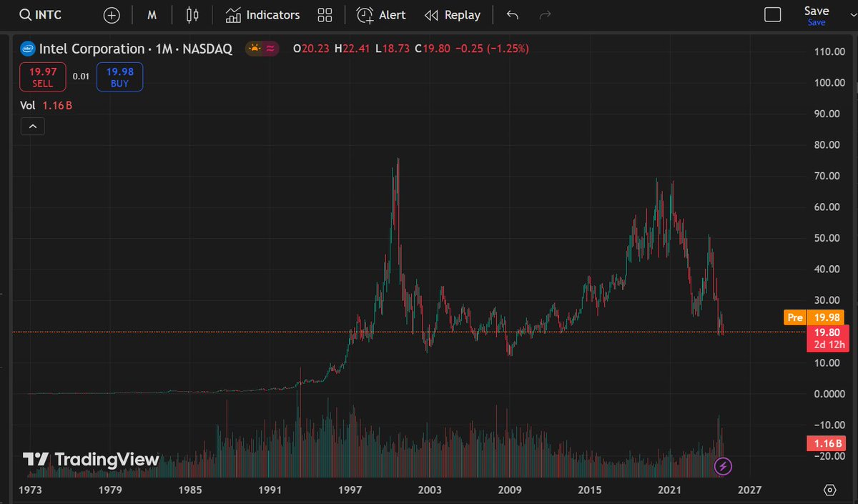Open chart settings gear at bottom right
This screenshot has height=504, width=858.
tap(829, 490)
